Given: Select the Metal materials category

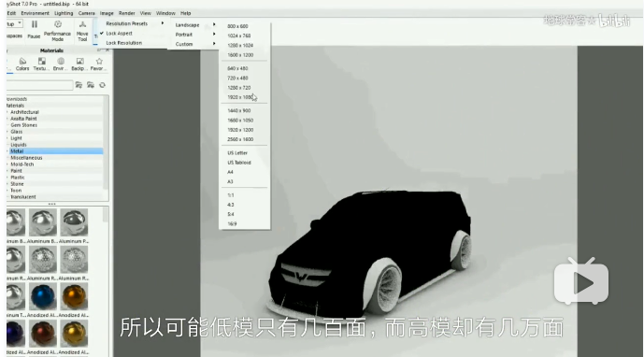Looking at the screenshot, I should (x=55, y=151).
